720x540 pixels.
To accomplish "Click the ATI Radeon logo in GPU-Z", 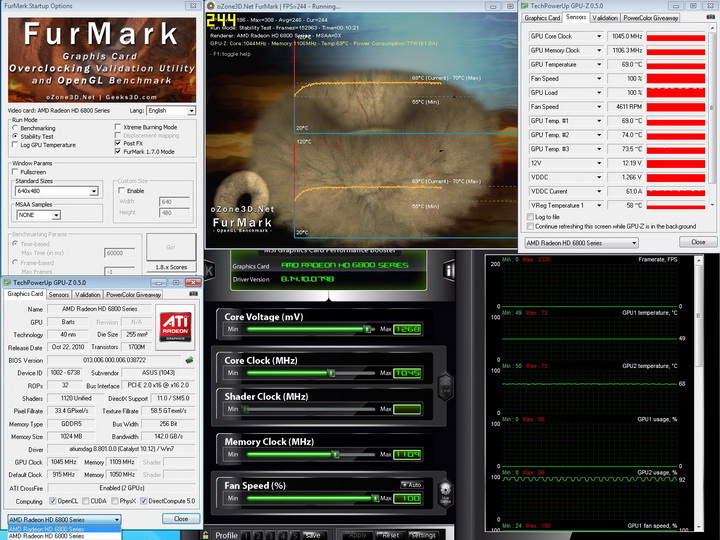I will [x=175, y=327].
